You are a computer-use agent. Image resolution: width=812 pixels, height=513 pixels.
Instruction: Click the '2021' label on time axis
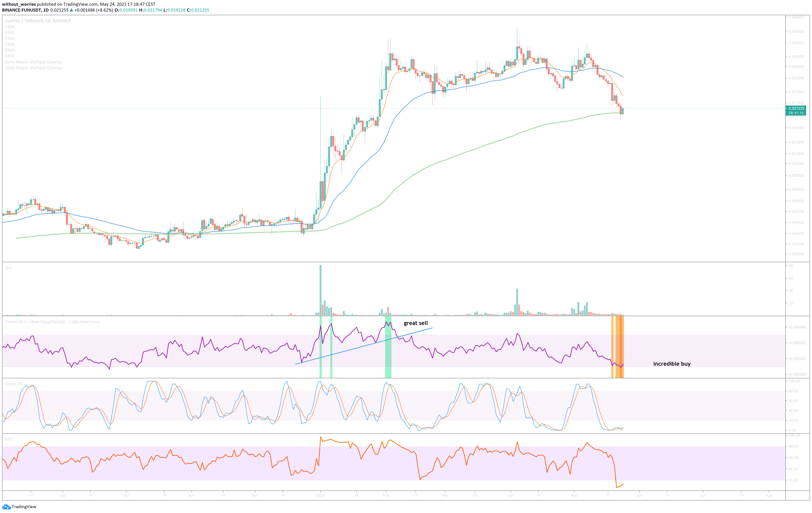(x=320, y=496)
